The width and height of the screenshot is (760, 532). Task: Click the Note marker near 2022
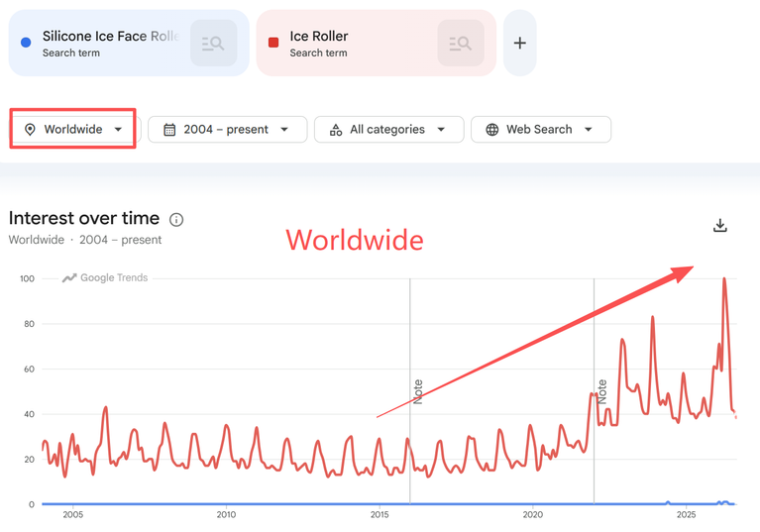point(602,391)
